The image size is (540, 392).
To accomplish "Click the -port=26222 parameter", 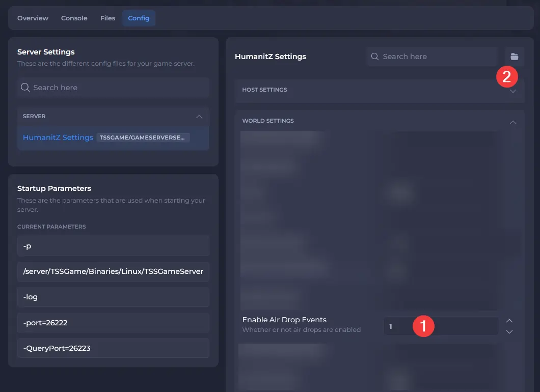I will pos(113,322).
